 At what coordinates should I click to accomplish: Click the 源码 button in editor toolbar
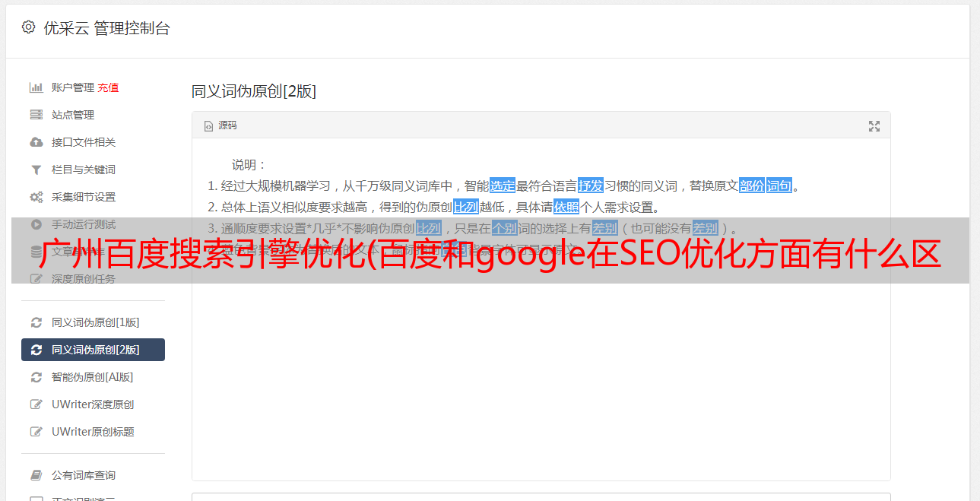coord(220,125)
